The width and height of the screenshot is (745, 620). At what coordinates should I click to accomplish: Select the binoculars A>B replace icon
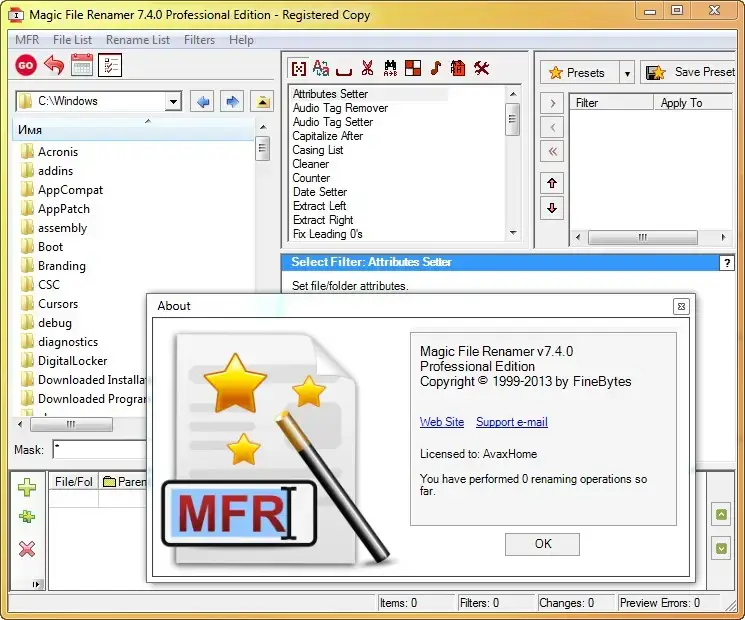click(390, 68)
